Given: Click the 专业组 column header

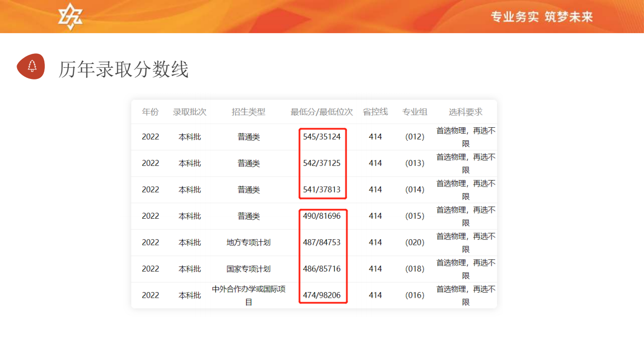Looking at the screenshot, I should click(415, 112).
